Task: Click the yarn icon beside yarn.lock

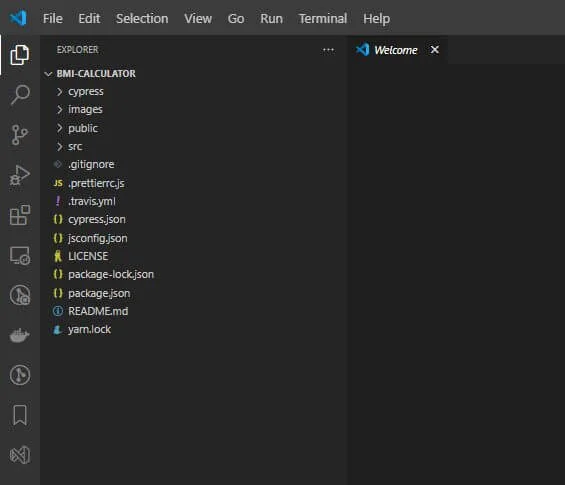Action: click(57, 329)
